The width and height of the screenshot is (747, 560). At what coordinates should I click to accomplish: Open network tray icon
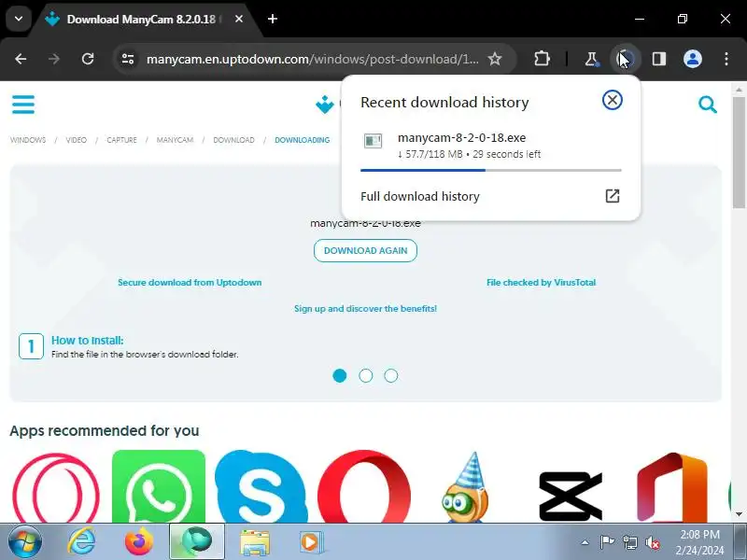pos(629,542)
